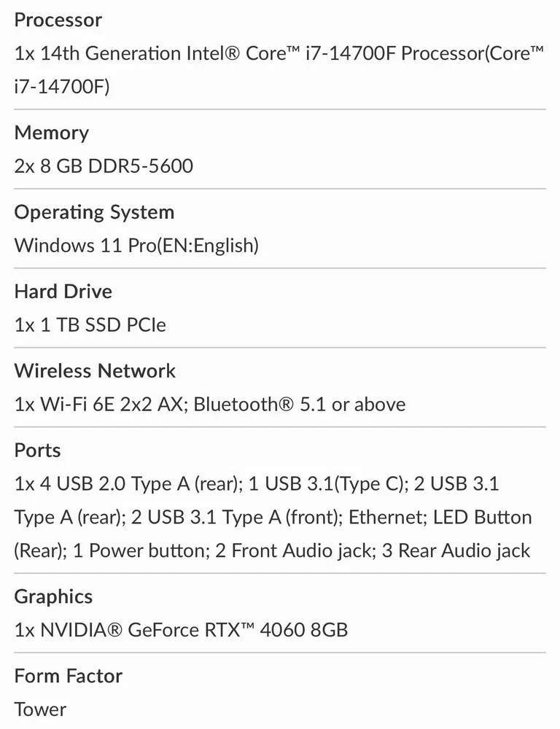Select the 2x 8 GB DDR5-5600 value

(x=104, y=166)
